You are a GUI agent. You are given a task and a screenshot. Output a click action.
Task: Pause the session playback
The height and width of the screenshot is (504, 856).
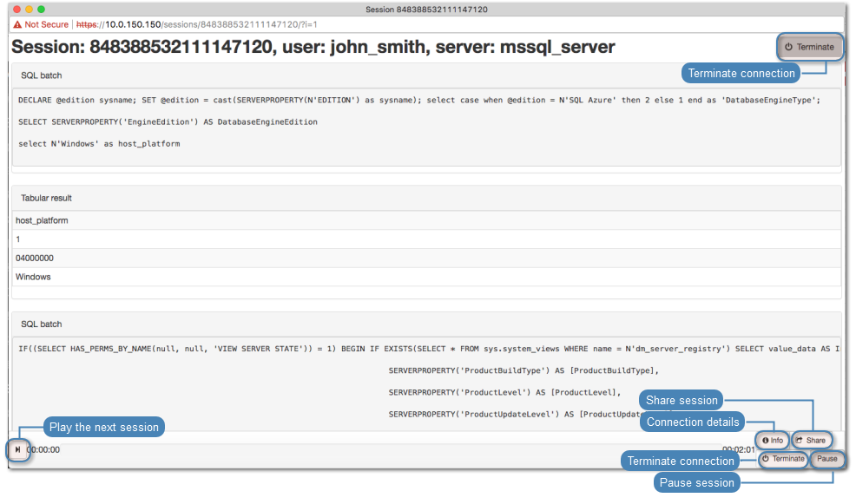(x=826, y=459)
